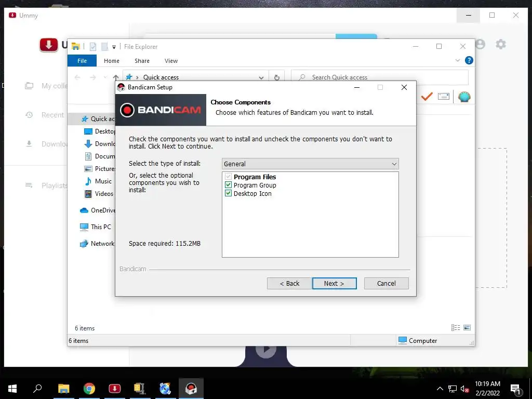
Task: Open the Customize Quick Access Toolbar dropdown
Action: (114, 47)
